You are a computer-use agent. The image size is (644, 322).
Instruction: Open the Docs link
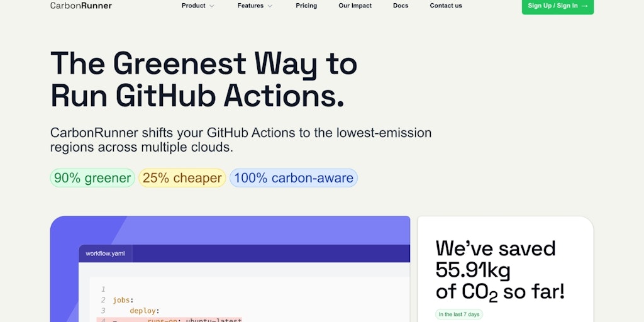click(x=401, y=6)
